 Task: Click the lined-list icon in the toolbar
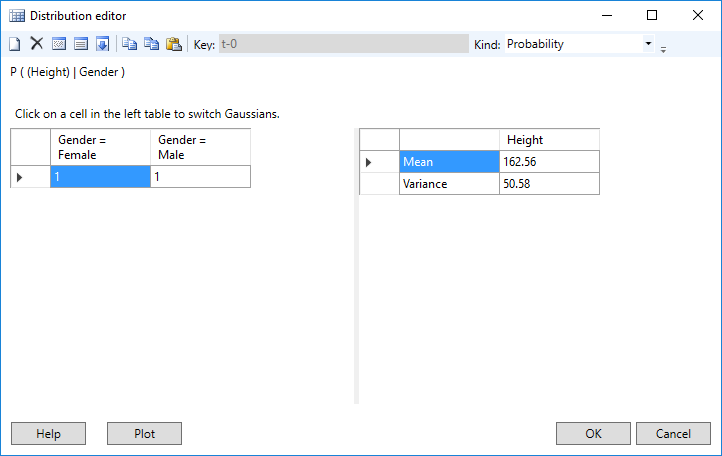(x=81, y=44)
